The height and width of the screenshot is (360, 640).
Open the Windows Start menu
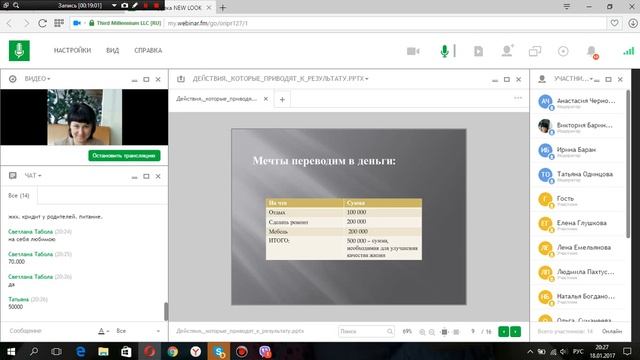11,351
